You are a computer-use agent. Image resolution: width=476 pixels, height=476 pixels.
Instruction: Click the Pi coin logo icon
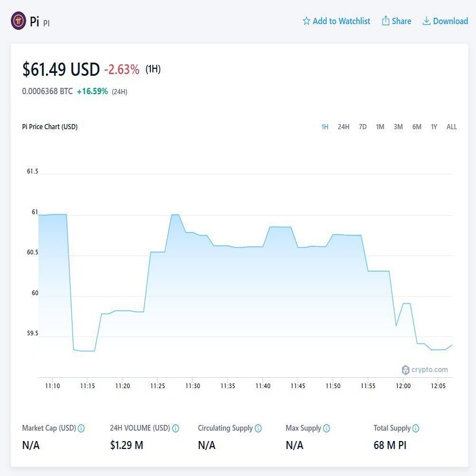(18, 21)
